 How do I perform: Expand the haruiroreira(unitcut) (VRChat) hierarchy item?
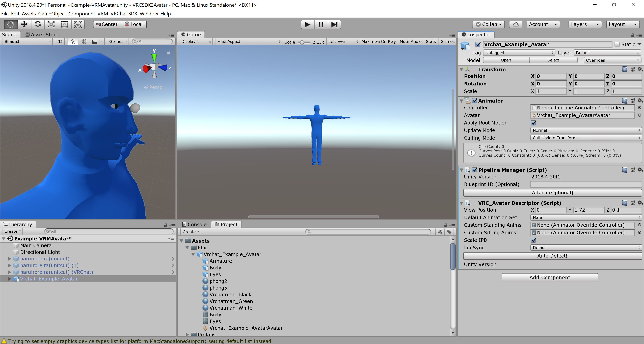(x=9, y=272)
